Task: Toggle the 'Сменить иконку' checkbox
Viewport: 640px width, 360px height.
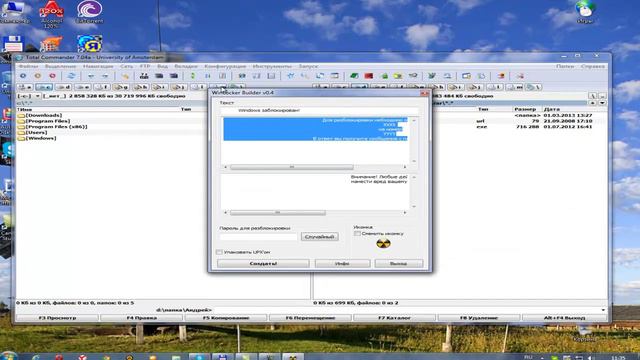Action: point(357,233)
